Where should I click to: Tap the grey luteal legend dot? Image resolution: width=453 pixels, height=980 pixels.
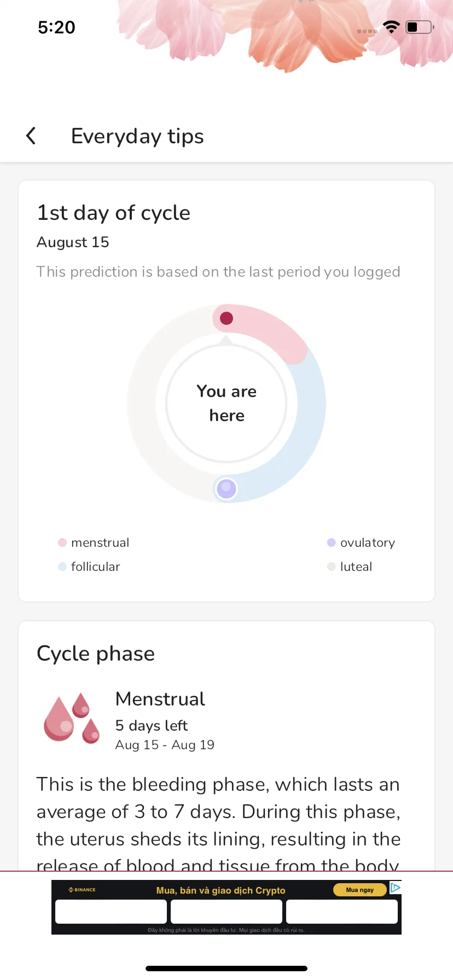pyautogui.click(x=331, y=567)
